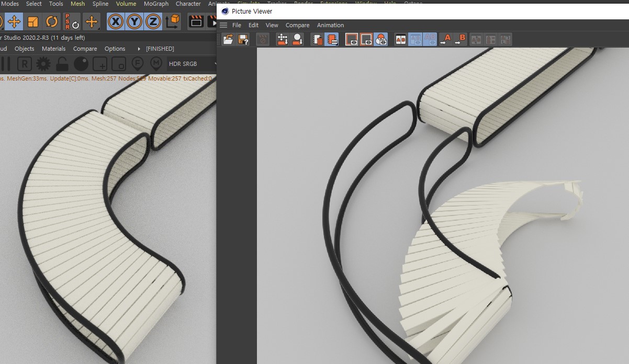
Task: Click the Save As disk icon
Action: (243, 39)
